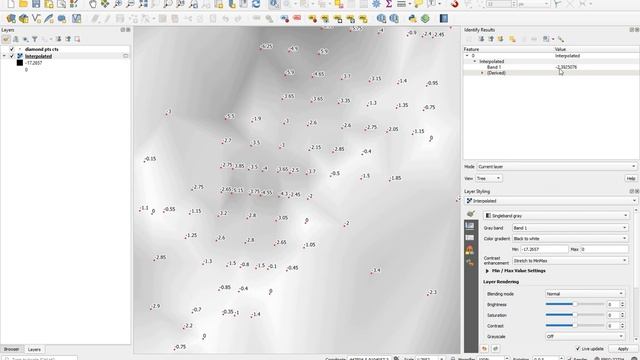Open Contrast enhancement Stretch to MinMax dropdown
The image size is (640, 360).
[x=570, y=260]
